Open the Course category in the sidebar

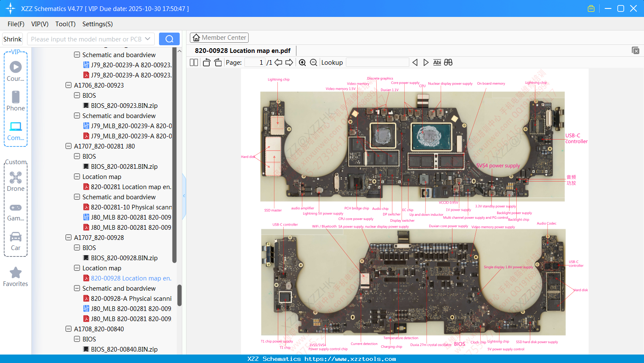coord(16,71)
